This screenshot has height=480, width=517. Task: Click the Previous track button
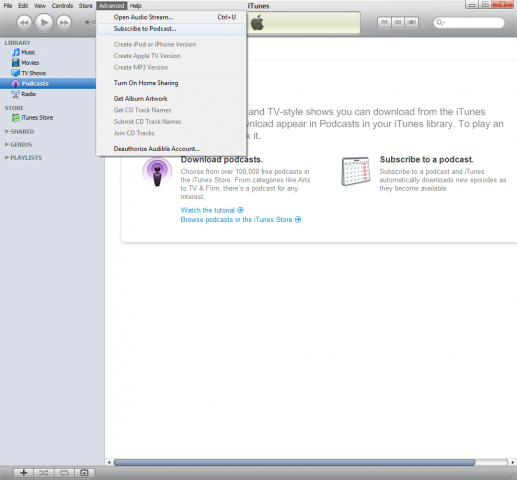(24, 23)
